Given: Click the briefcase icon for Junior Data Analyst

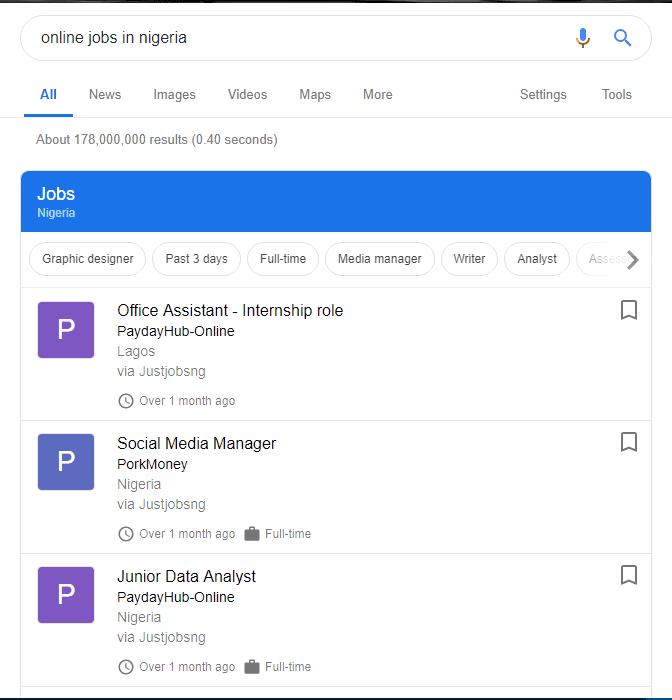Looking at the screenshot, I should point(252,667).
